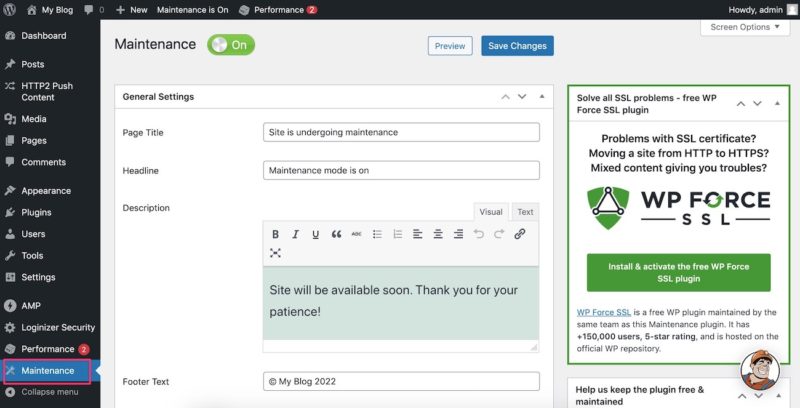Click the Save Changes button
The image size is (800, 408).
tap(517, 46)
